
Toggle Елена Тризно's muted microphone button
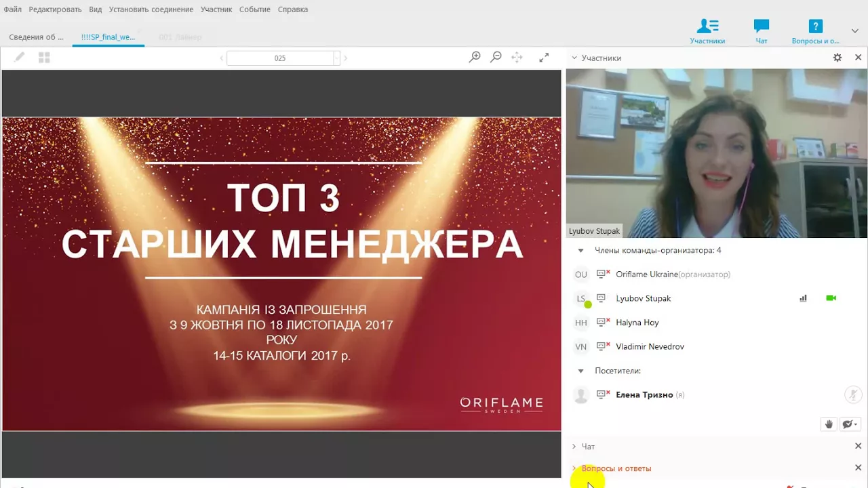pos(853,394)
